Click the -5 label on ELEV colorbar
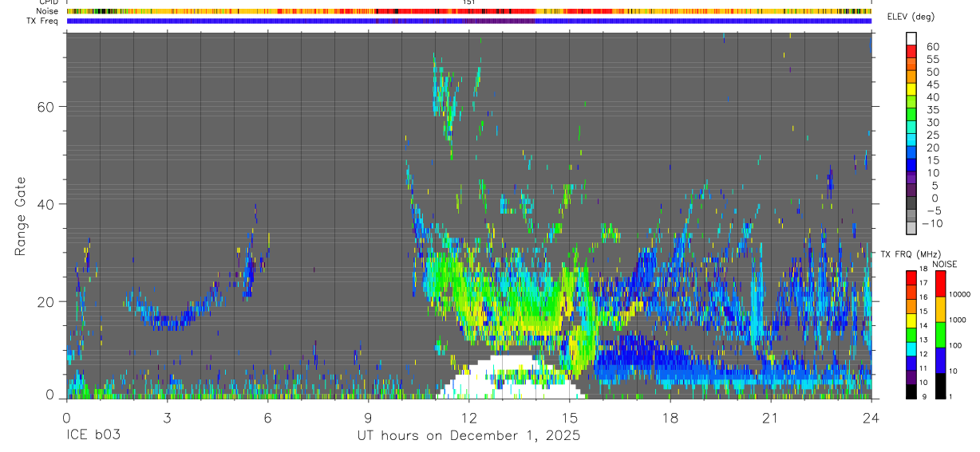 [x=933, y=210]
